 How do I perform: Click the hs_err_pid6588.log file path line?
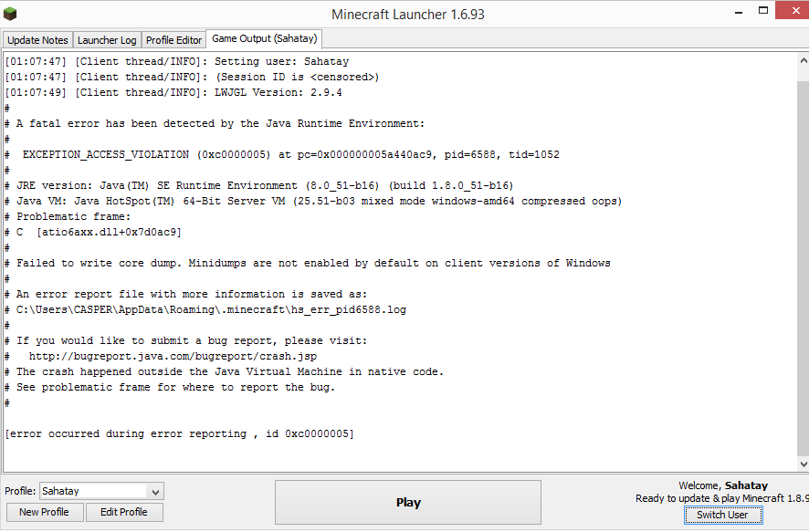coord(205,310)
